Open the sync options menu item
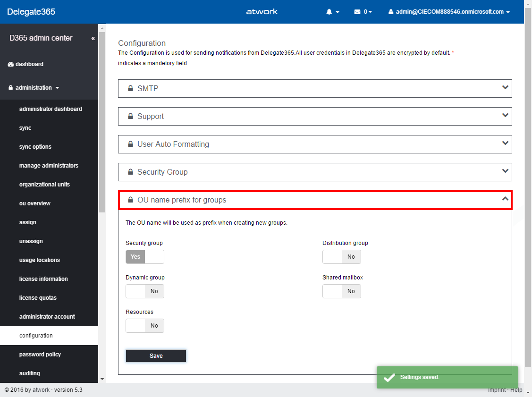 [x=35, y=147]
